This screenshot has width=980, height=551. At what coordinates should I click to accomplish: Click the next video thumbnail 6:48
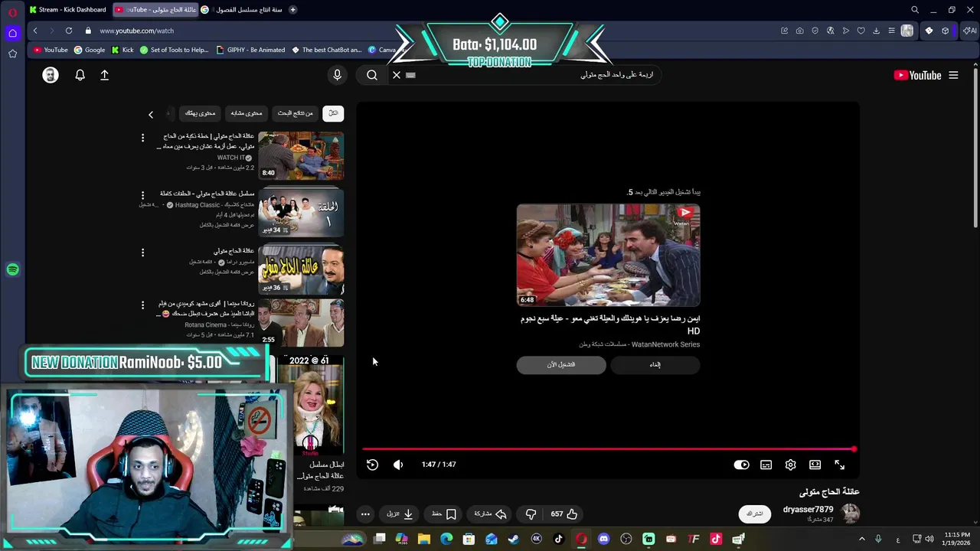click(608, 255)
